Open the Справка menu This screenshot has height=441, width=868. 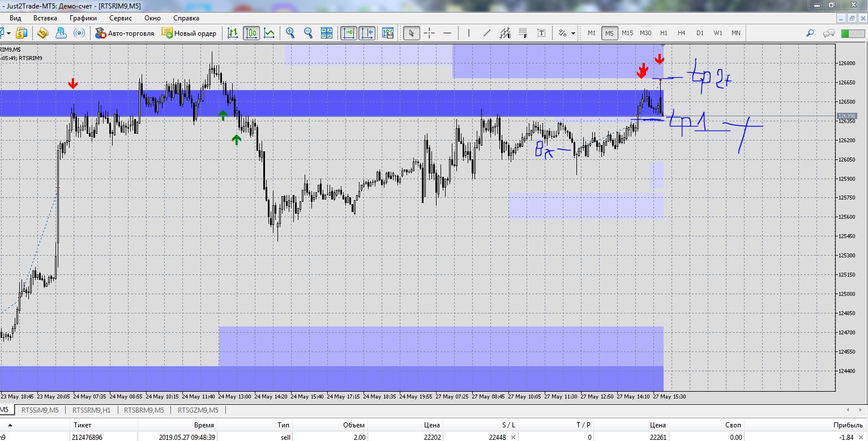(186, 18)
